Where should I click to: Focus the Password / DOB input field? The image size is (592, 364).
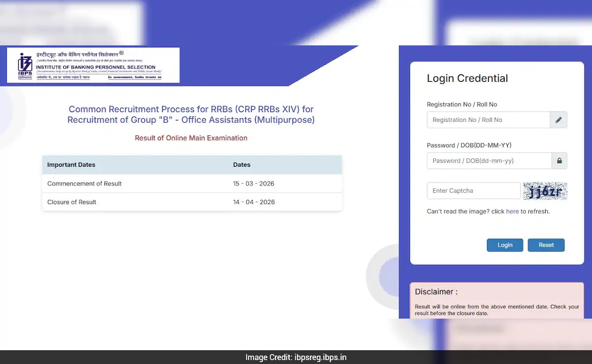pos(489,161)
